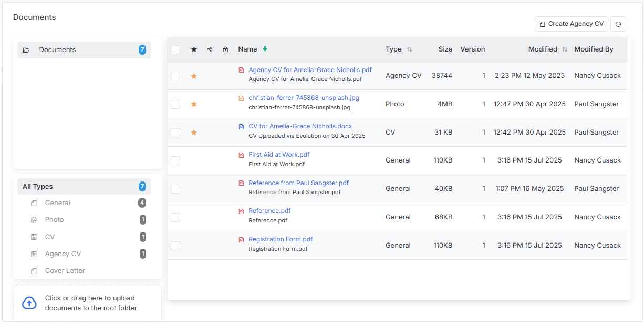Screen dimensions: 644x324
Task: Open Agency CV for Amelia-Grace Nicholls.pdf link
Action: tap(310, 70)
